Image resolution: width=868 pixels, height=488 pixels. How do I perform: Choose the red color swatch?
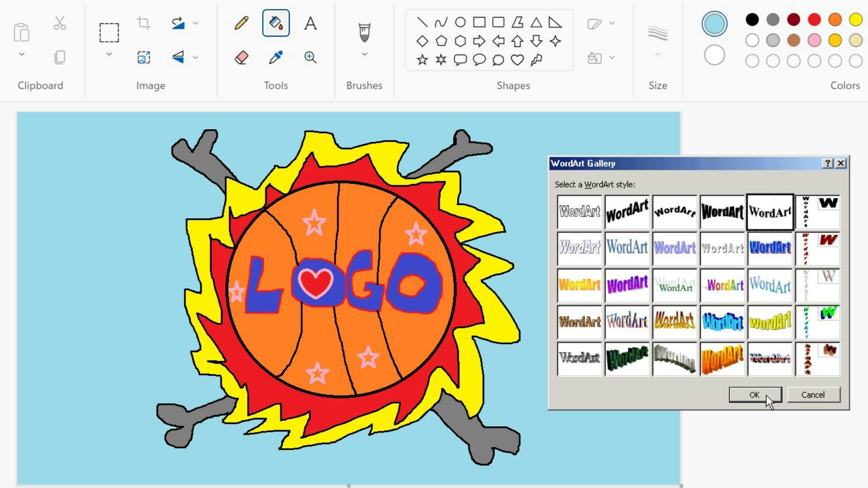814,19
